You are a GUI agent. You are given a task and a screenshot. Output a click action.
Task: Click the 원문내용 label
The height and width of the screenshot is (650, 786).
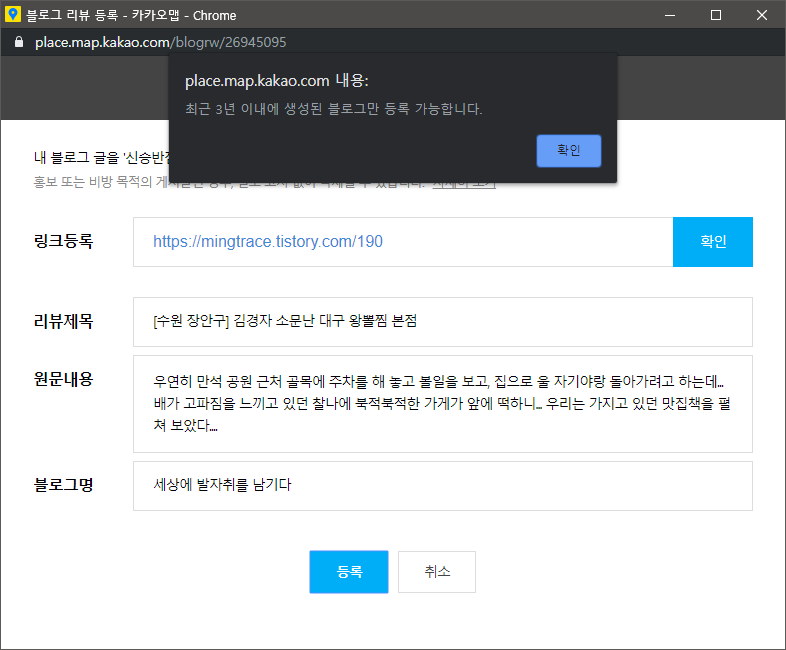tap(63, 379)
